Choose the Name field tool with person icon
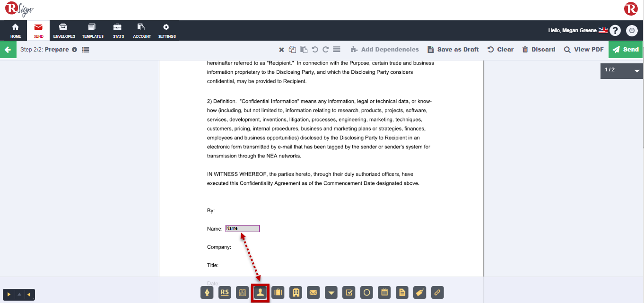This screenshot has height=303, width=644. click(x=260, y=293)
